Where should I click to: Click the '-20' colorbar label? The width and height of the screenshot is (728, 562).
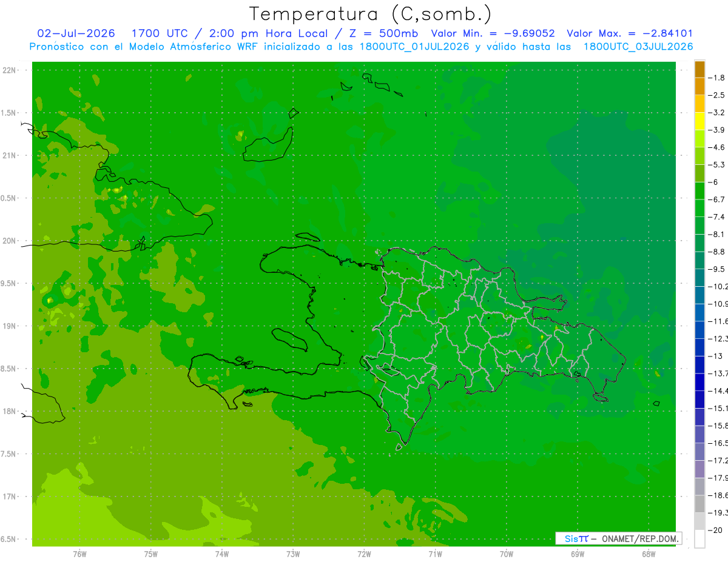715,530
